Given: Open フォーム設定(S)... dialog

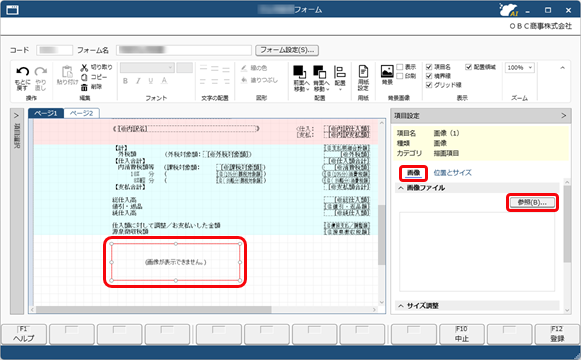Looking at the screenshot, I should [x=287, y=50].
